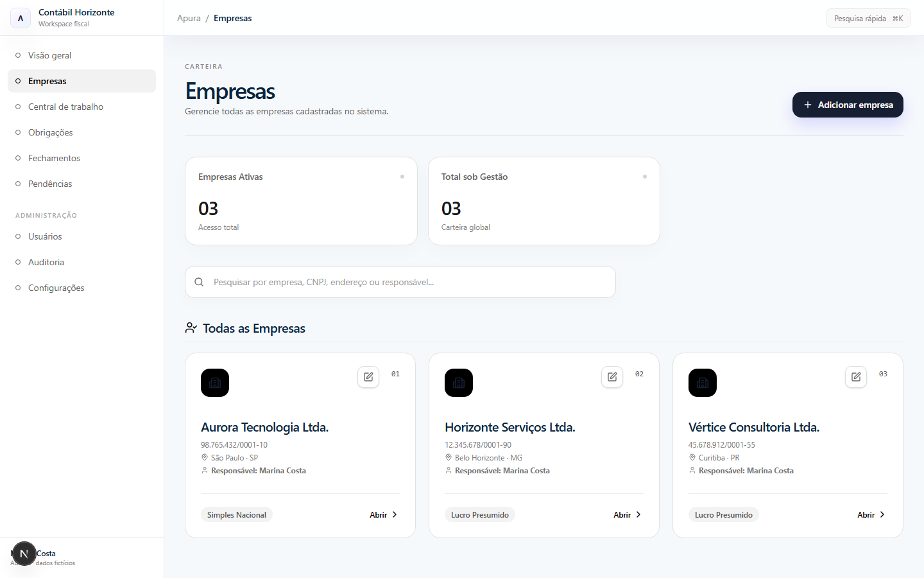Click the round N badge bottom-left

click(24, 554)
